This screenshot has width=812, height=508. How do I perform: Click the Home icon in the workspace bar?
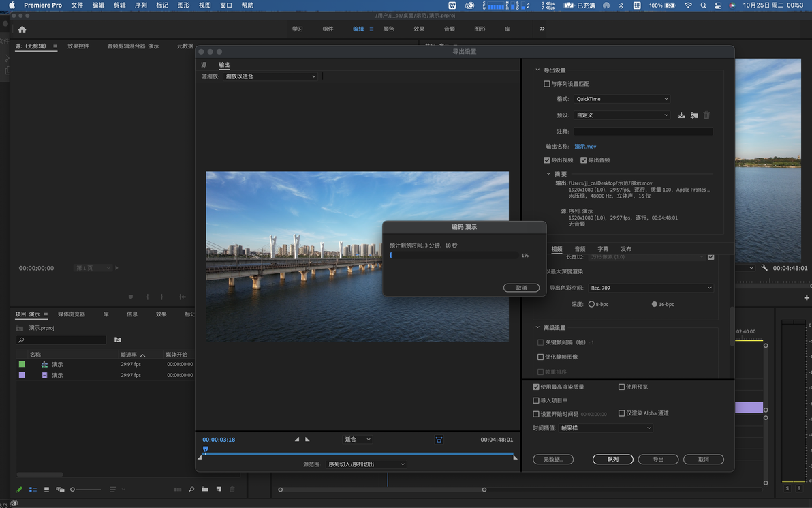coord(22,29)
